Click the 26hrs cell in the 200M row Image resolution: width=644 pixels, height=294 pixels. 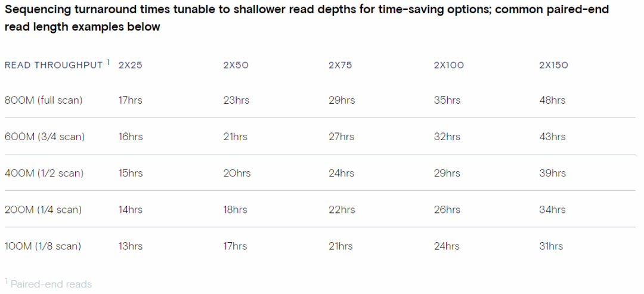pos(447,209)
